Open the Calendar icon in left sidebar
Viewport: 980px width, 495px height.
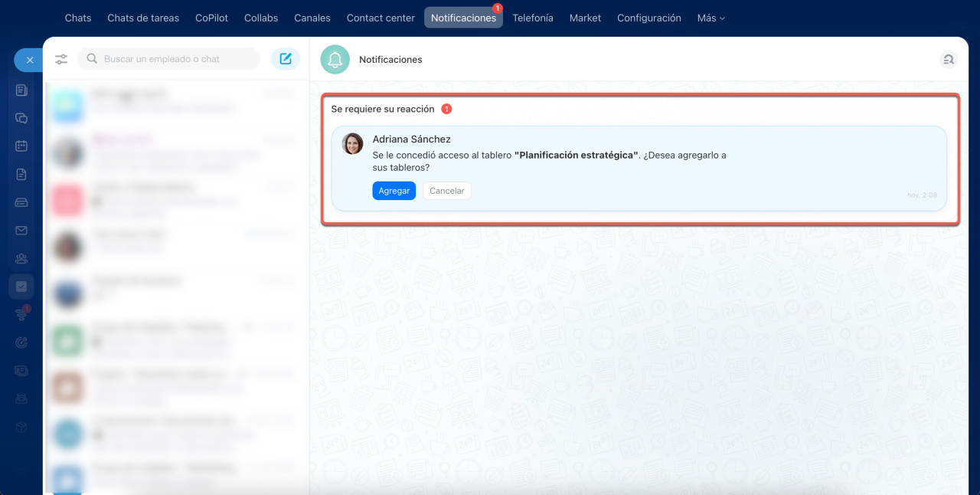21,146
